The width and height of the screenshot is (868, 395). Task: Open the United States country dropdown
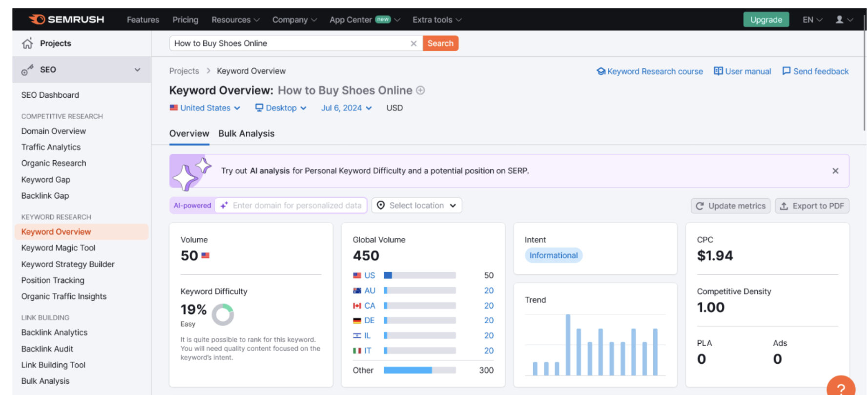(205, 108)
